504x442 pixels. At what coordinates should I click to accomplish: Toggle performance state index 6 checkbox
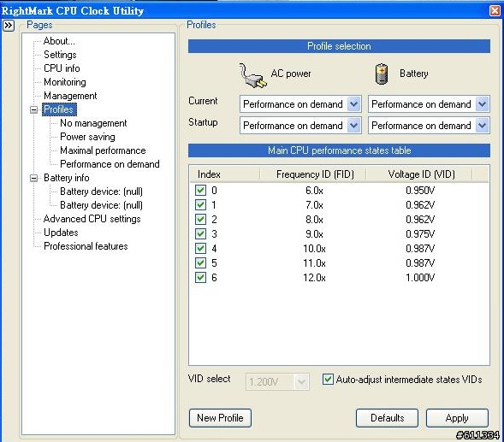pos(200,277)
